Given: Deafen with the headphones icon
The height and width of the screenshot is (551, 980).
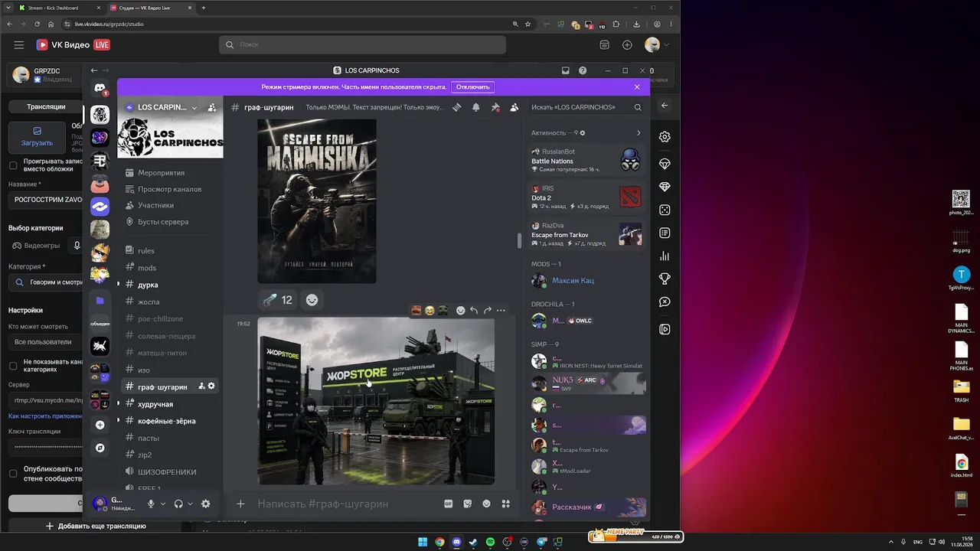Looking at the screenshot, I should tap(178, 504).
